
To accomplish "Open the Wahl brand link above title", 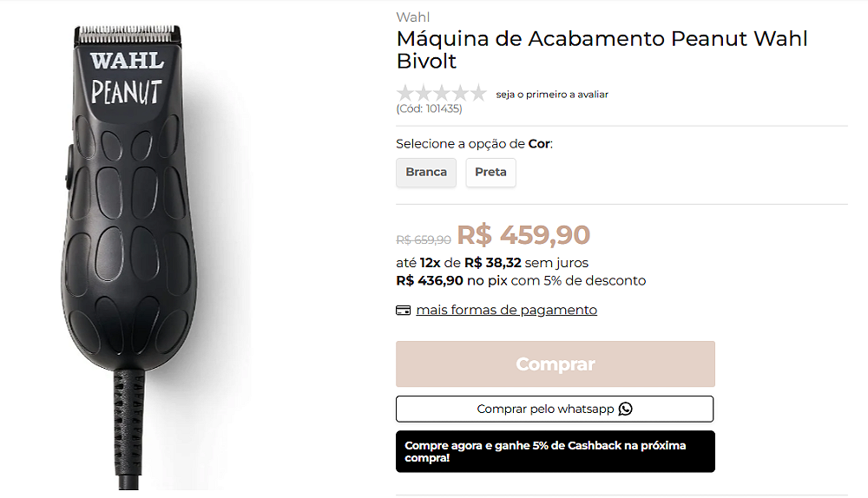I will tap(413, 17).
